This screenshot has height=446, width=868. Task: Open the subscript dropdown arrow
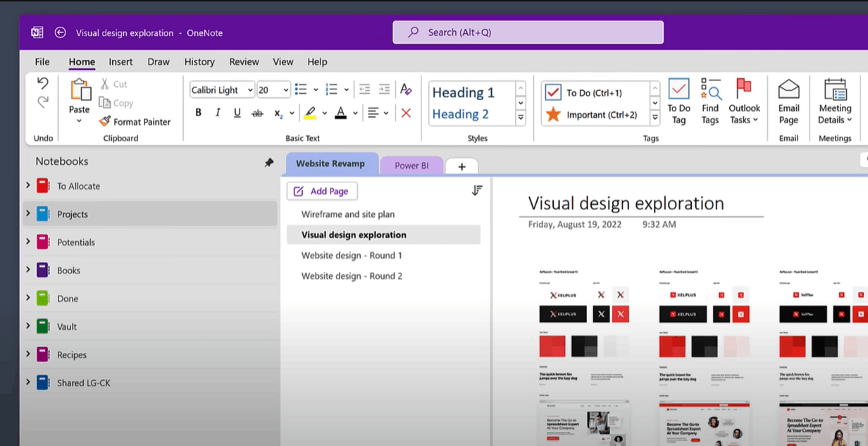pyautogui.click(x=292, y=113)
